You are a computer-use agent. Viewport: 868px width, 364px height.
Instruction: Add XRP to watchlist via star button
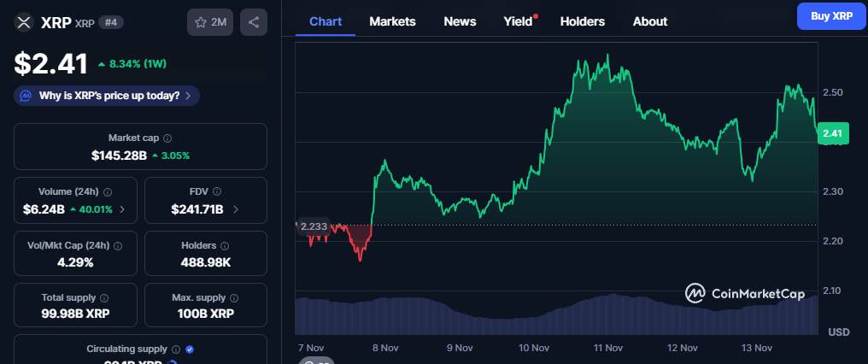click(x=210, y=22)
